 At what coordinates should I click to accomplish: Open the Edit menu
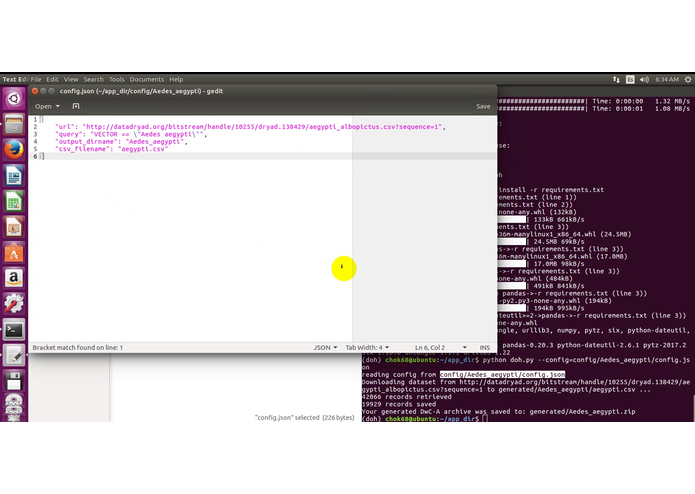click(x=52, y=79)
